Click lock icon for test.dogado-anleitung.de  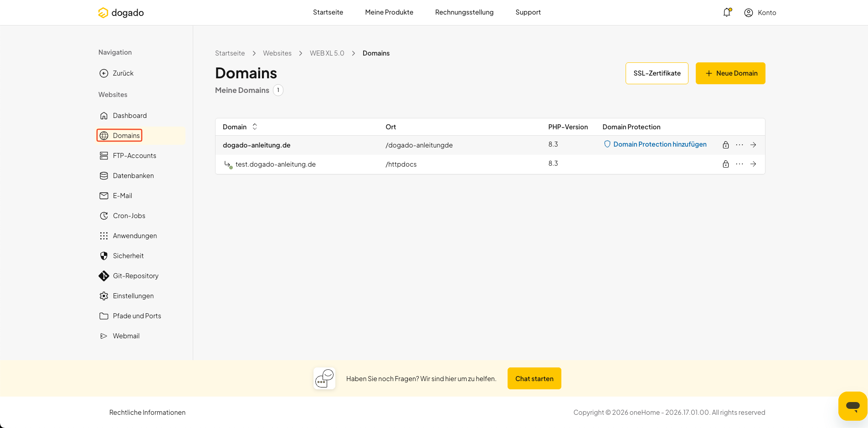click(725, 164)
